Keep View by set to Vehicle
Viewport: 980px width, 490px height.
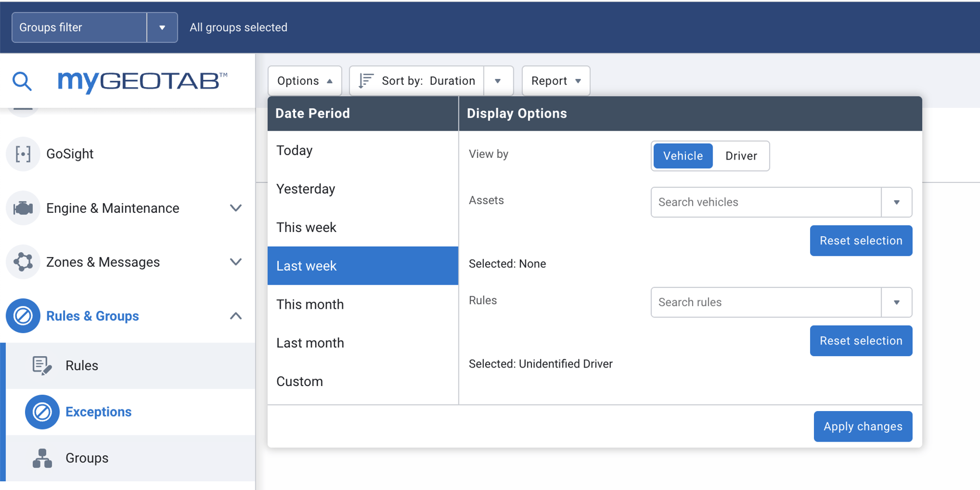point(682,156)
